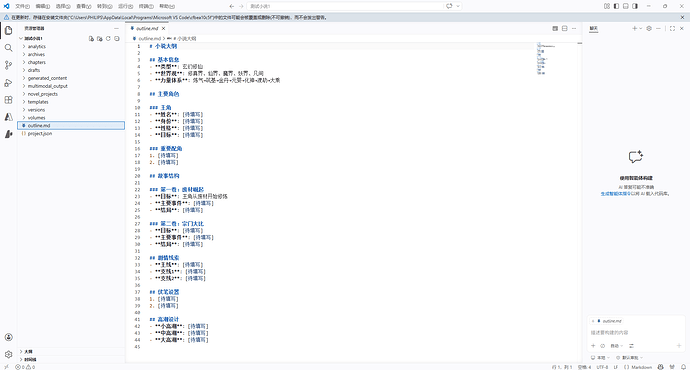This screenshot has width=690, height=370.
Task: Open markdown preview to the side
Action: click(555, 28)
